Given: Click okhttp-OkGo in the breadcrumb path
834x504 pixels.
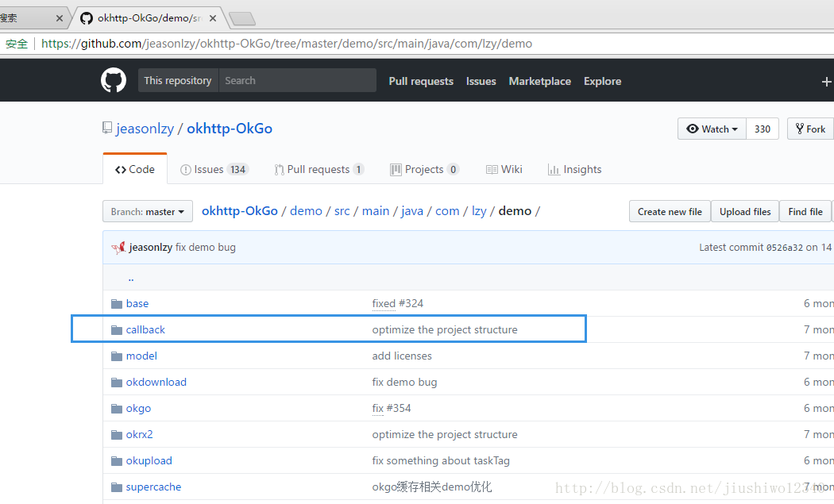Looking at the screenshot, I should 240,211.
